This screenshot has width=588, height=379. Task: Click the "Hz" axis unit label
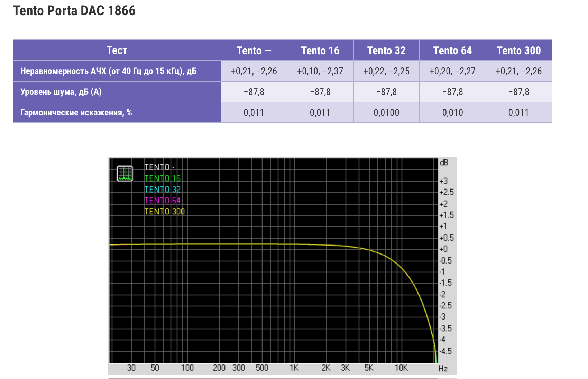click(x=443, y=369)
